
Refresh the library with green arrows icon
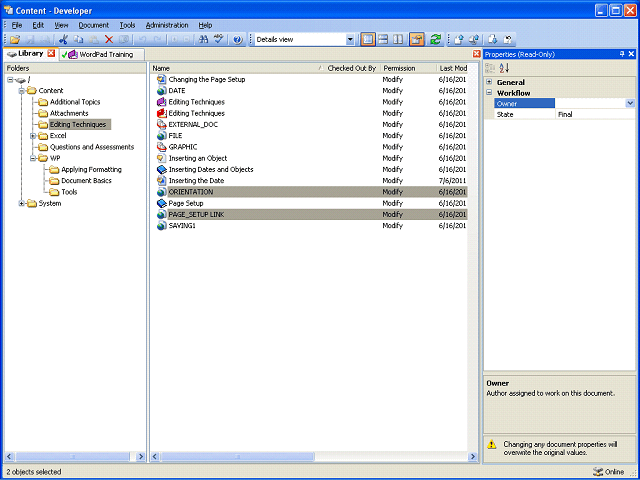tap(436, 40)
